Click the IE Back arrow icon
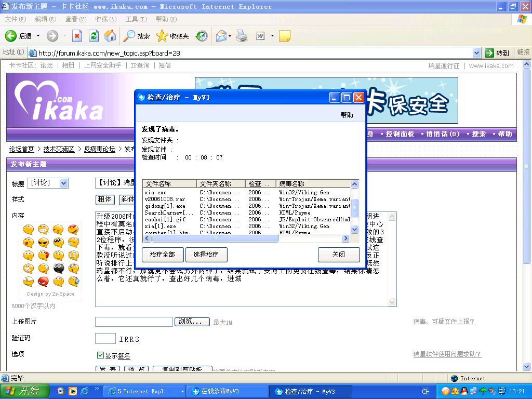Viewport: 532px width, 399px height. (x=10, y=36)
